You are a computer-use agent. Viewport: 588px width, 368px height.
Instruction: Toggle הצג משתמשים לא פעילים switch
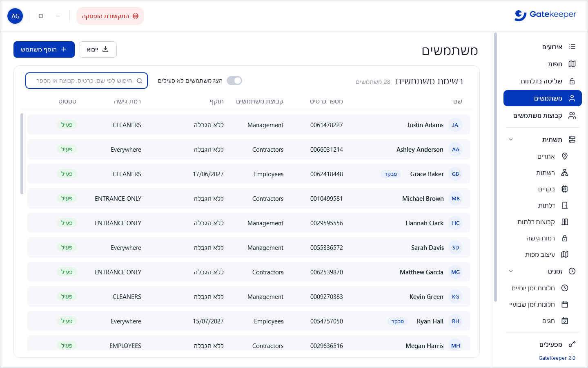[234, 81]
